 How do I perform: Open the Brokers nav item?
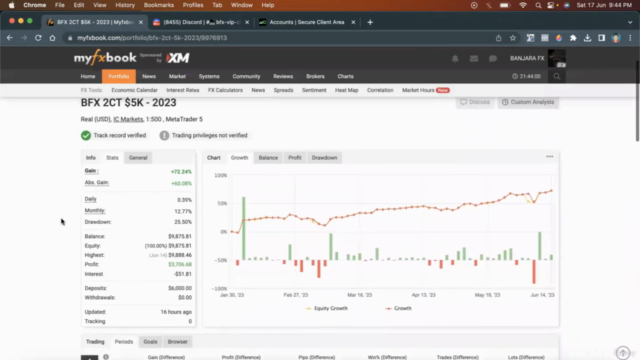point(315,76)
